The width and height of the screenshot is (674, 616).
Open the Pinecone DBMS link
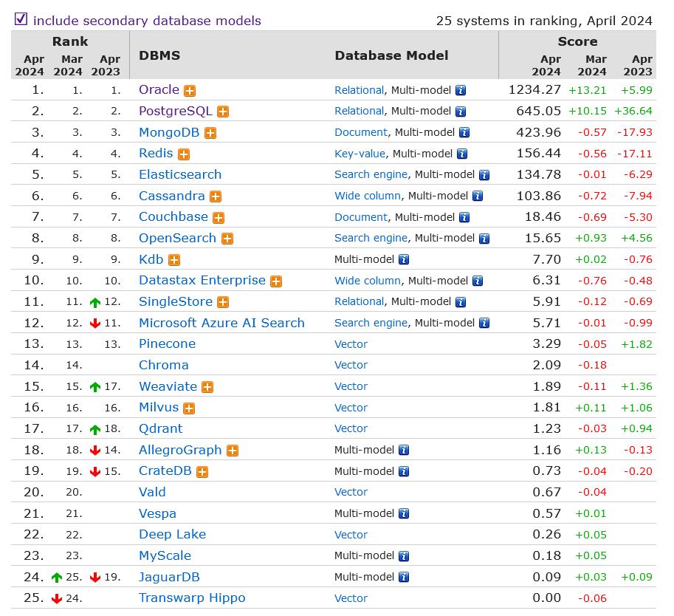pos(168,343)
